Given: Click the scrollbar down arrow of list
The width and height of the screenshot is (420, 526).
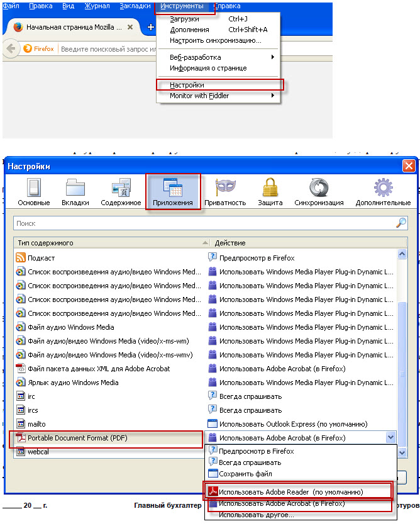Looking at the screenshot, I should [402, 452].
